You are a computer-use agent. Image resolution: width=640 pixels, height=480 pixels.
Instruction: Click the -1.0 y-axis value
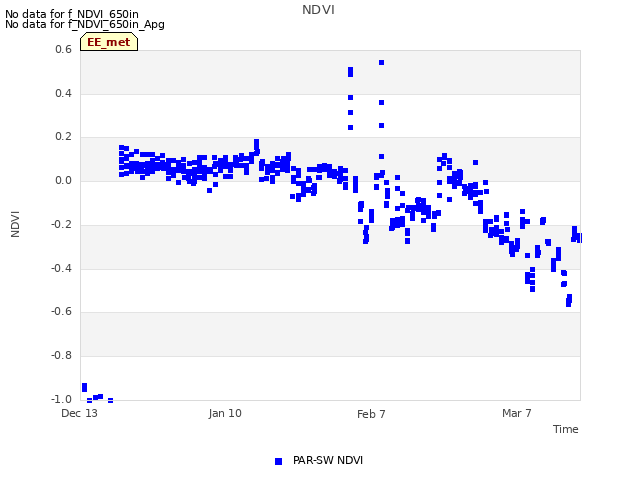pos(61,399)
